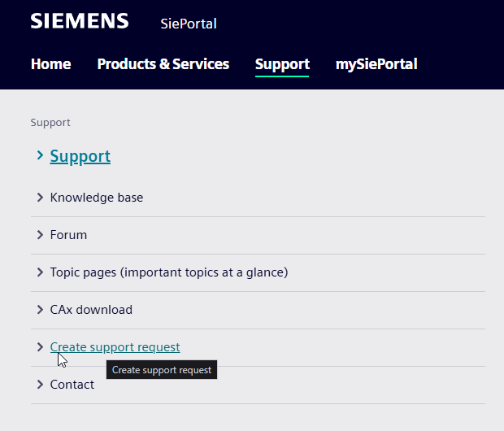Click the chevron next to Contact
Image resolution: width=504 pixels, height=431 pixels.
40,385
